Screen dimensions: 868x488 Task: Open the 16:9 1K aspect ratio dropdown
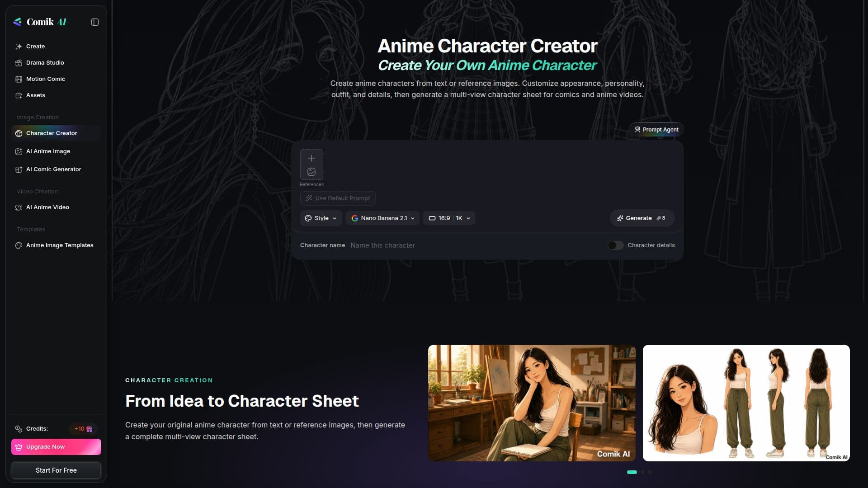(x=449, y=218)
